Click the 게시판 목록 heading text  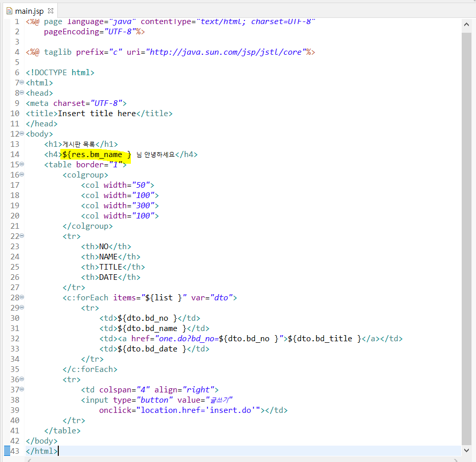[x=79, y=144]
